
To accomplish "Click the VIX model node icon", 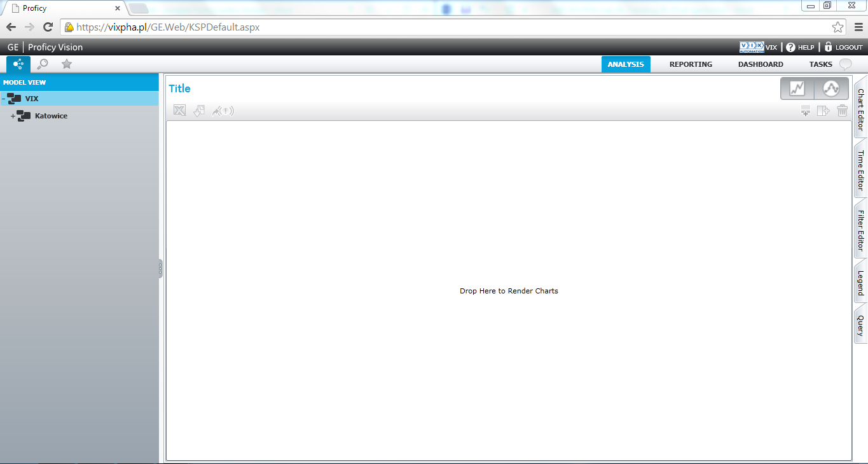I will coord(14,99).
